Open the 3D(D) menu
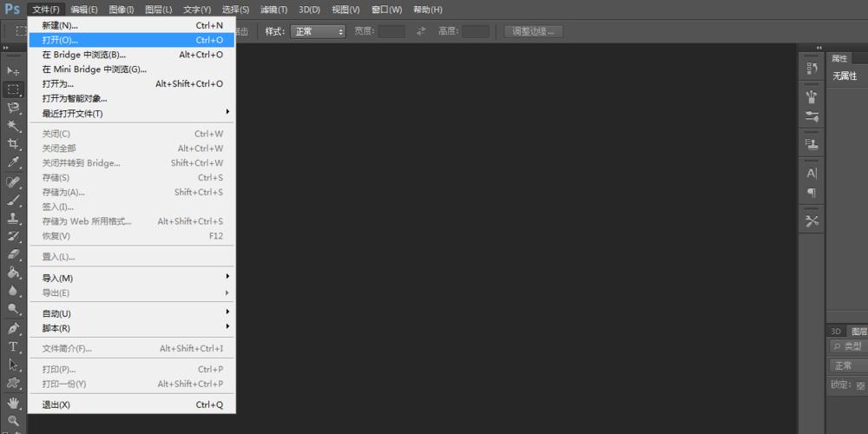The image size is (868, 434). pyautogui.click(x=309, y=10)
